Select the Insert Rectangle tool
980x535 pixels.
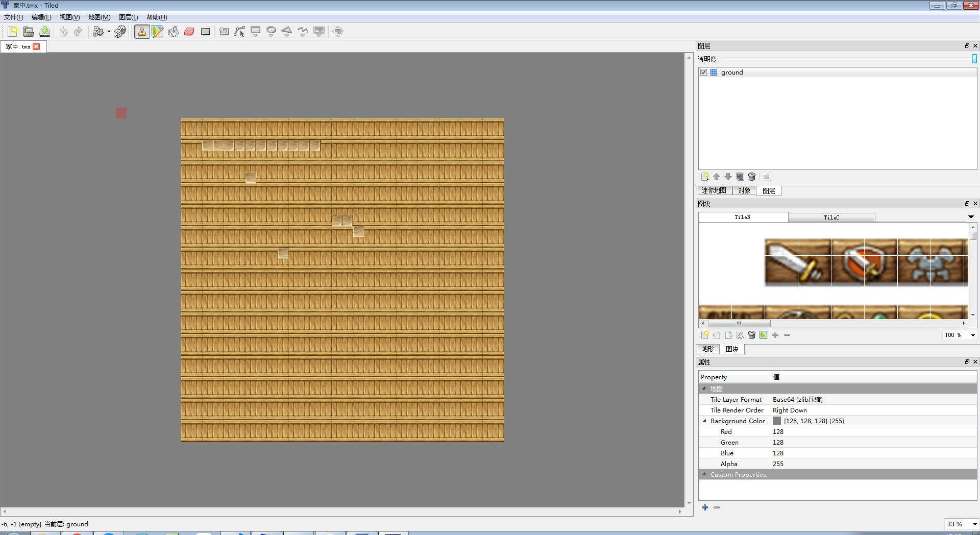click(x=256, y=32)
